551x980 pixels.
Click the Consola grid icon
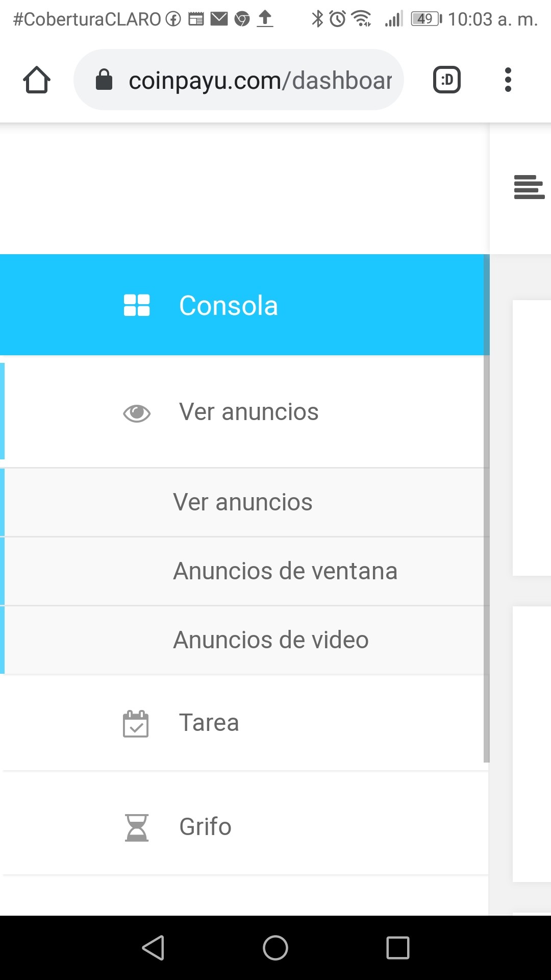coord(137,305)
